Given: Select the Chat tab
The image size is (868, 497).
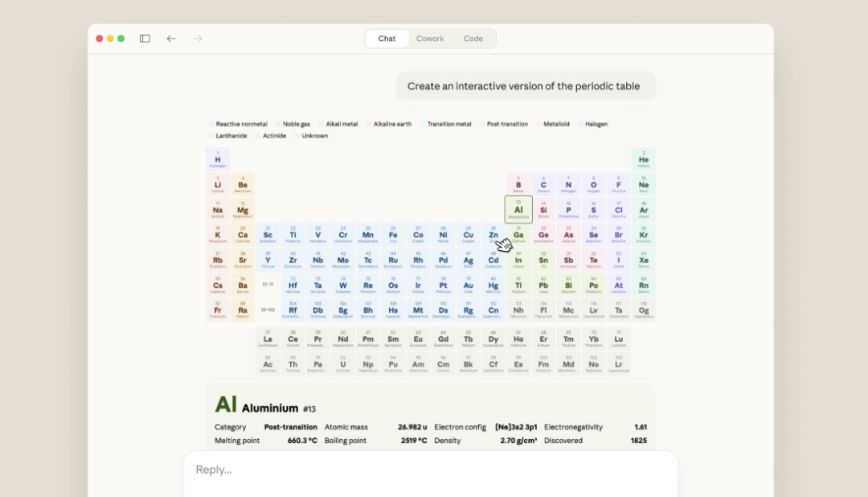Looking at the screenshot, I should click(x=387, y=39).
